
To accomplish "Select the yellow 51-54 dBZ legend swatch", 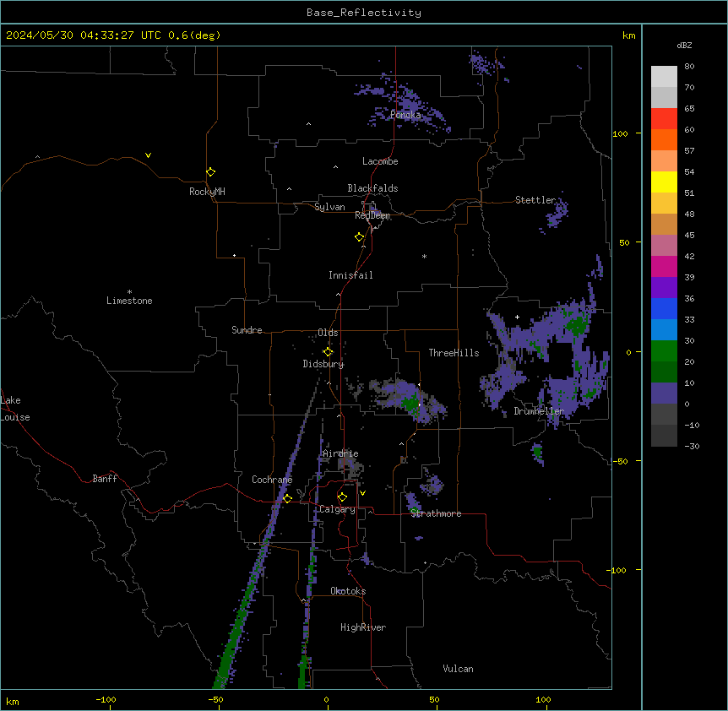I will click(x=664, y=182).
